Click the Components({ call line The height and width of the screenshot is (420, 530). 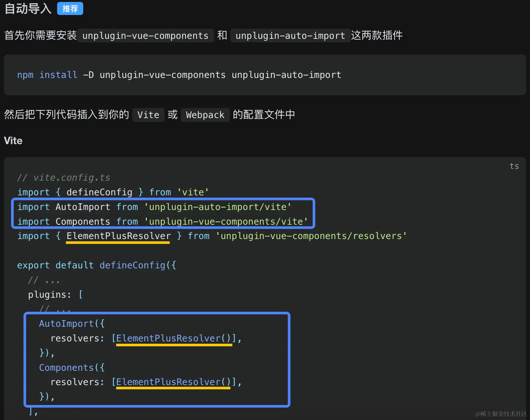coord(72,367)
